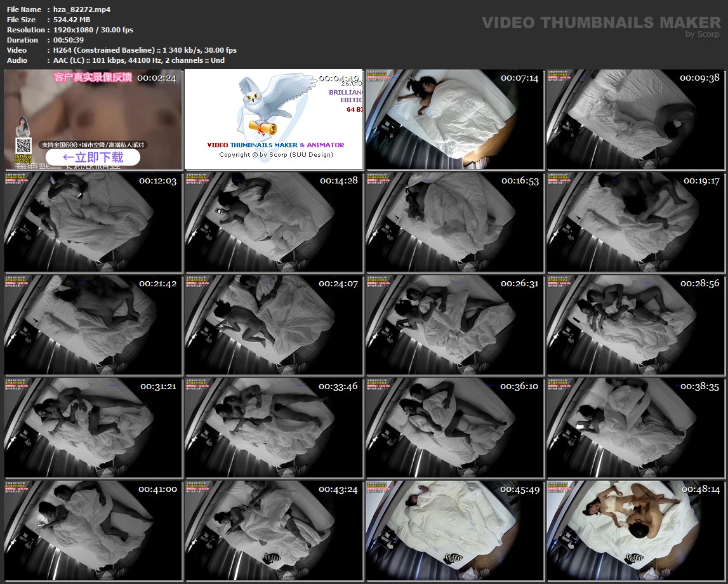Pick the 00:28:56 thumbnail
This screenshot has width=728, height=584.
pyautogui.click(x=635, y=325)
